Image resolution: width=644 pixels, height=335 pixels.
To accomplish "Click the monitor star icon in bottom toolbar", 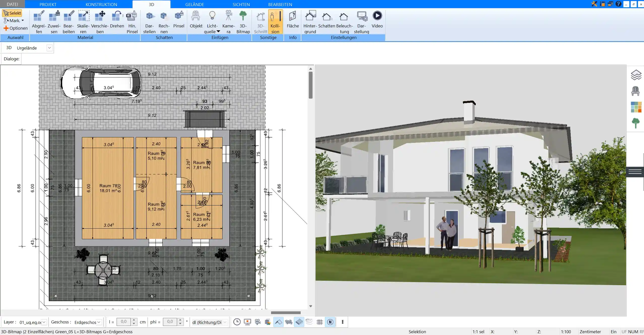I will point(247,322).
